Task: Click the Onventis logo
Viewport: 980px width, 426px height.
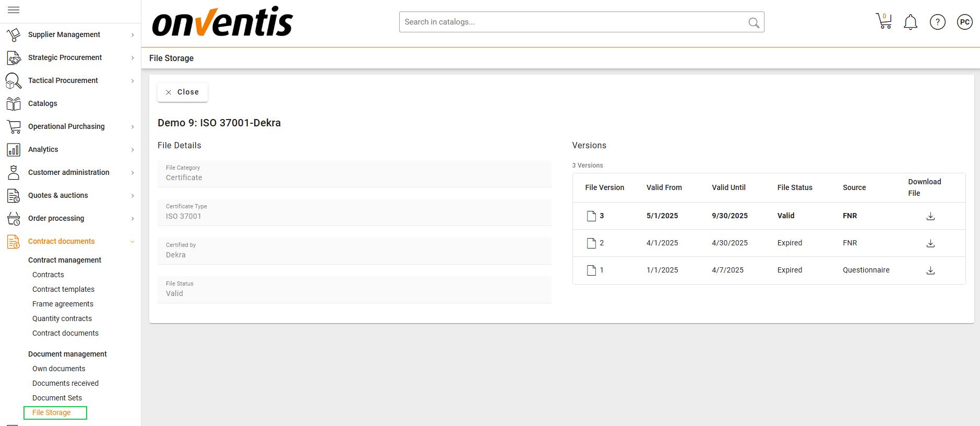Action: [x=222, y=22]
